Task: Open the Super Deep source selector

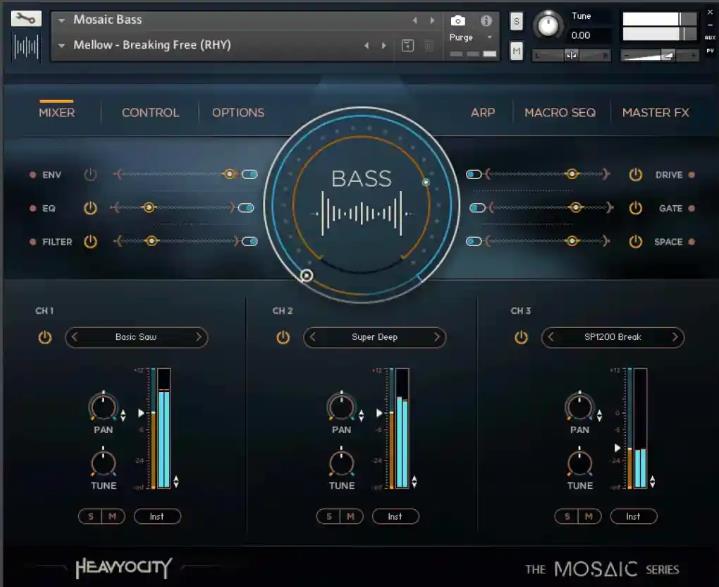Action: tap(375, 337)
